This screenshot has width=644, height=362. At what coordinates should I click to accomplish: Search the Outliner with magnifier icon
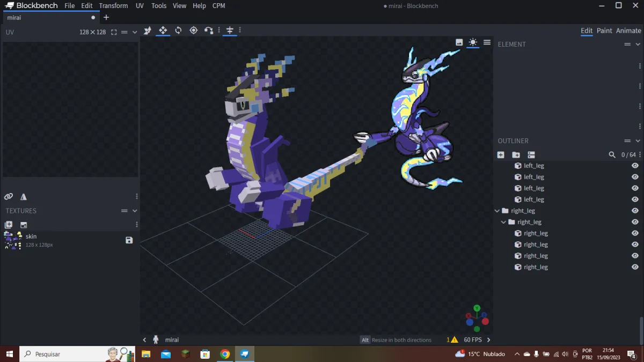(x=612, y=154)
